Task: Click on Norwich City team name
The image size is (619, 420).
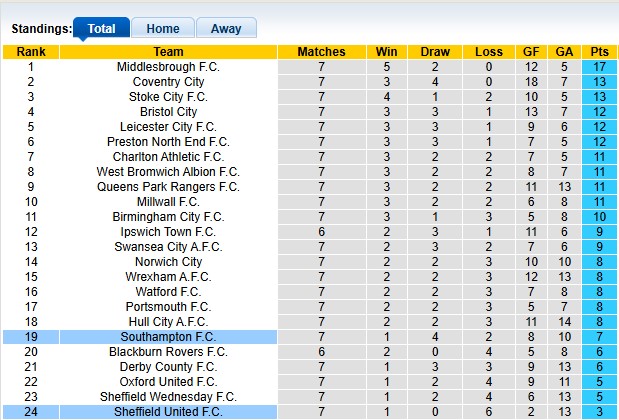Action: point(168,262)
